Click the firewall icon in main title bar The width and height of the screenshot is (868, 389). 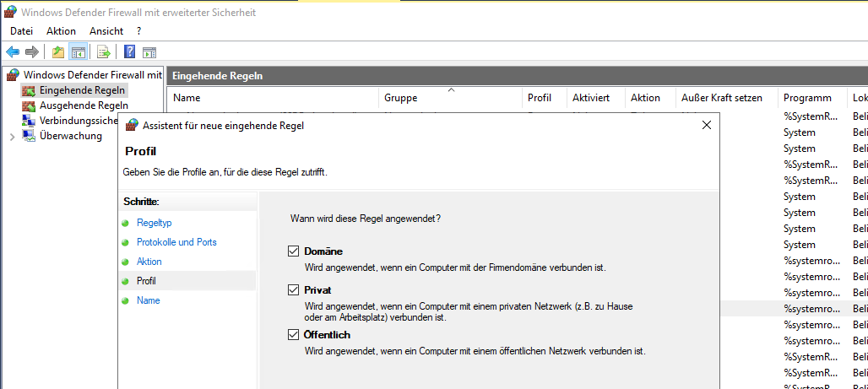point(10,12)
